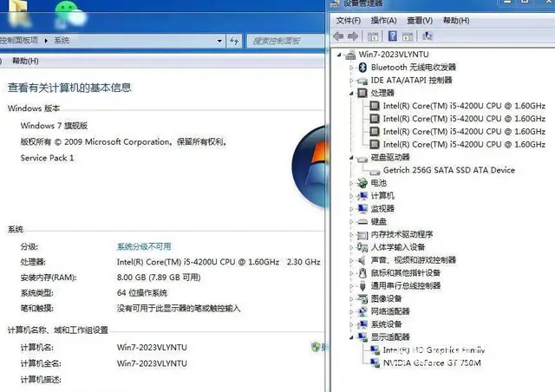
Task: Click the 搜索控制面板 search field
Action: (x=284, y=41)
